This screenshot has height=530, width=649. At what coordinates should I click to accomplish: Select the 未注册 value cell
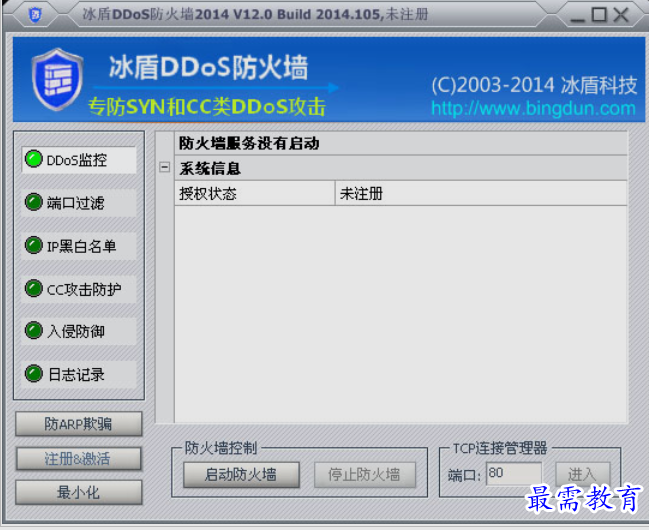tap(481, 193)
